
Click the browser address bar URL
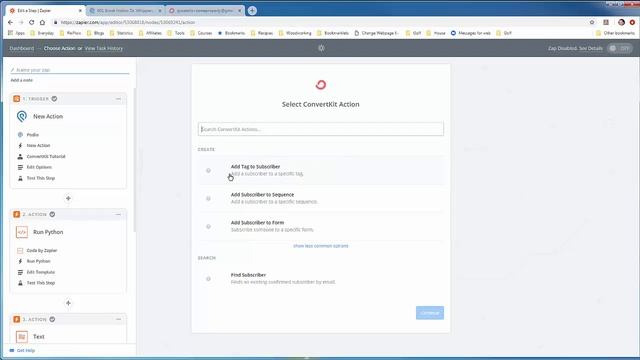(128, 22)
